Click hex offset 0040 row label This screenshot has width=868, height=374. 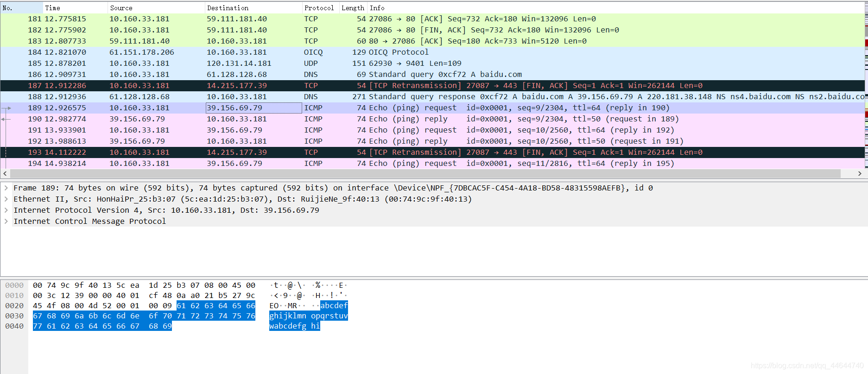point(14,326)
